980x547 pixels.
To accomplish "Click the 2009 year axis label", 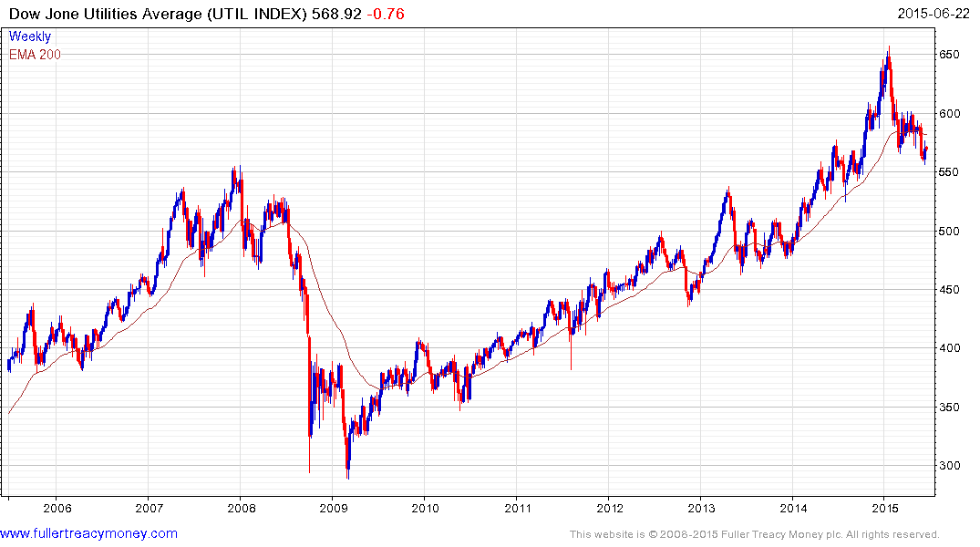I will point(333,508).
